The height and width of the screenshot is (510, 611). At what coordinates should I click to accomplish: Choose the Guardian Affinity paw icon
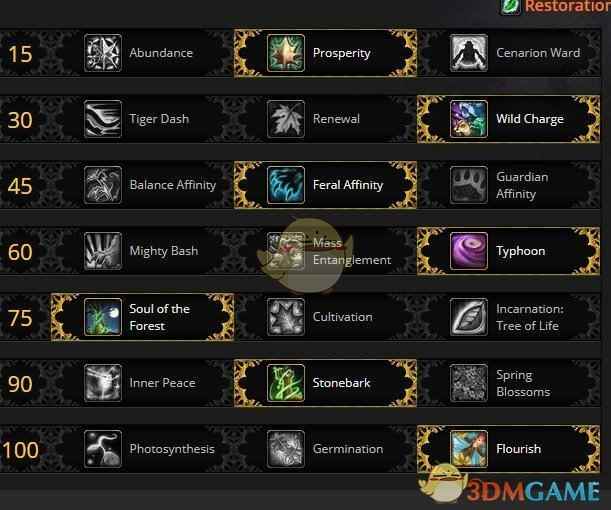(469, 185)
